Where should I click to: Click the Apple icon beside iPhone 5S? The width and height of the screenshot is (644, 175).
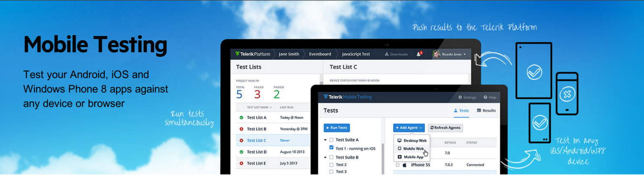(x=405, y=165)
